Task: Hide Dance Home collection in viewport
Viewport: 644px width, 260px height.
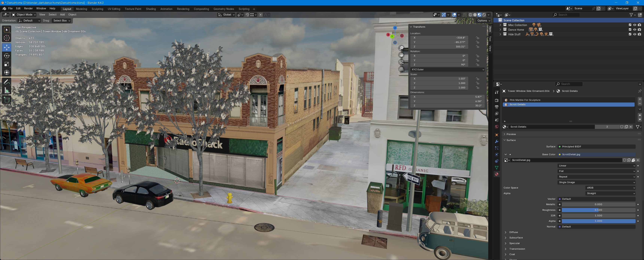Action: [634, 30]
